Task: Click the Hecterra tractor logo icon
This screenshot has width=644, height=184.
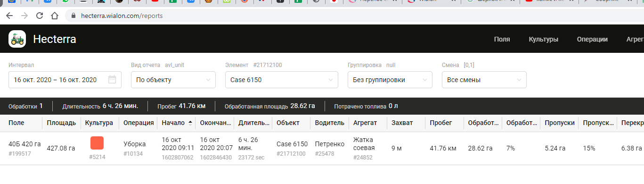Action: [17, 39]
